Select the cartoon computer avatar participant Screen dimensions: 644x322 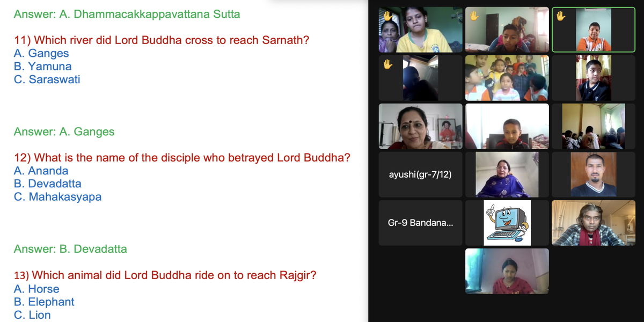(507, 223)
